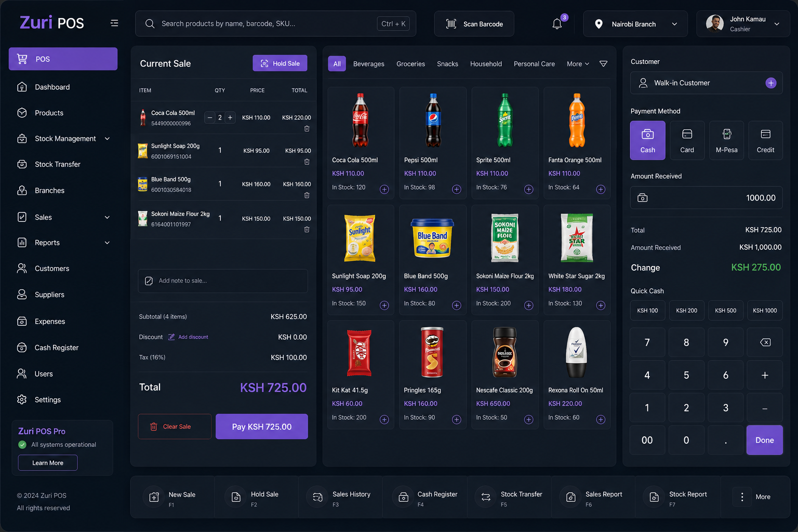
Task: Select the All category tab
Action: tap(337, 64)
